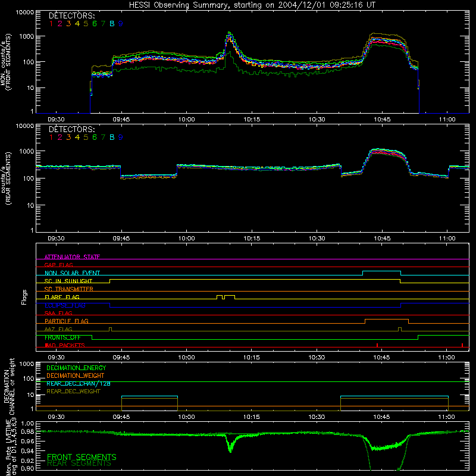This screenshot has height=476, width=476.
Task: Click the 11:00 time label under rear segments plot
Action: point(447,239)
